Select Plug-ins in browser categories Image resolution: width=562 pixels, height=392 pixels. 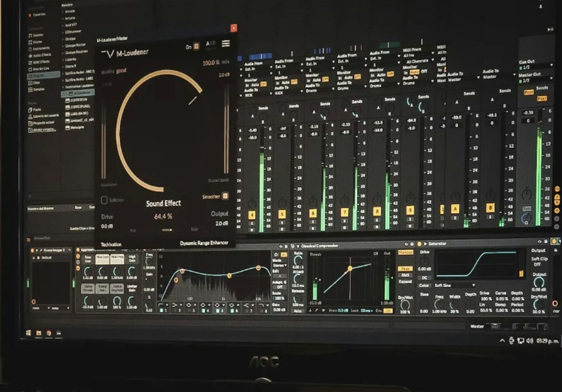[x=44, y=76]
